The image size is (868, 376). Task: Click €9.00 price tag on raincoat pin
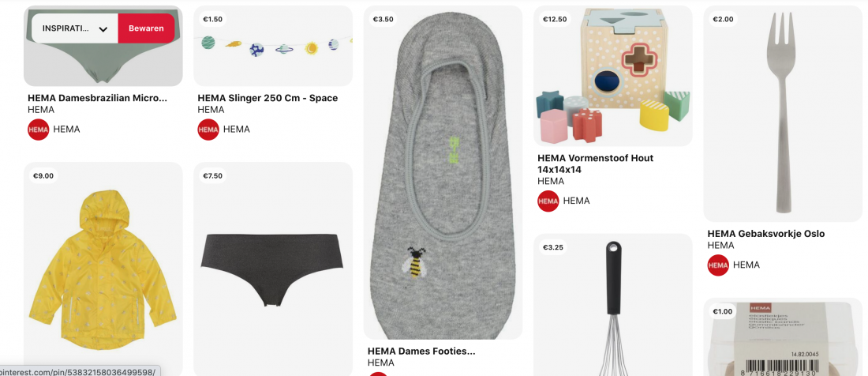(x=43, y=176)
